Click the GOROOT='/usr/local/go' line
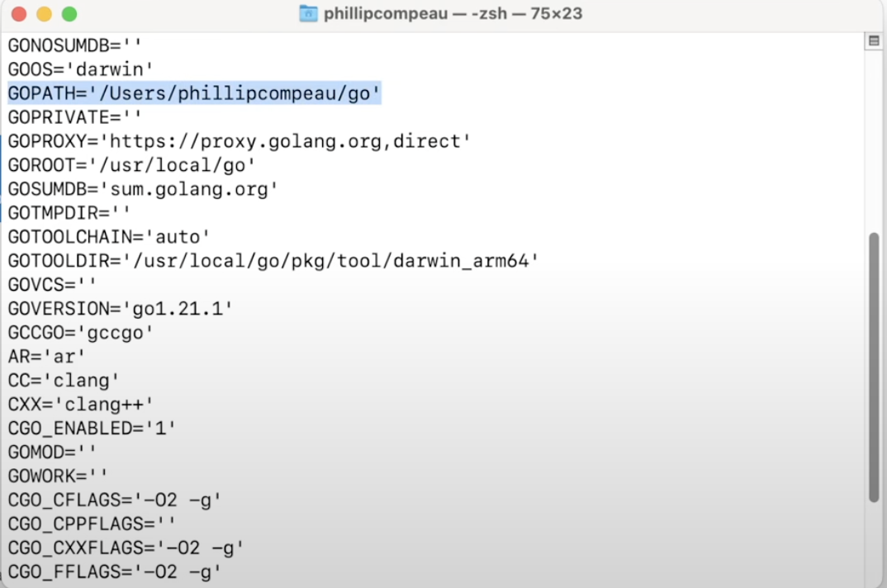 pos(131,164)
